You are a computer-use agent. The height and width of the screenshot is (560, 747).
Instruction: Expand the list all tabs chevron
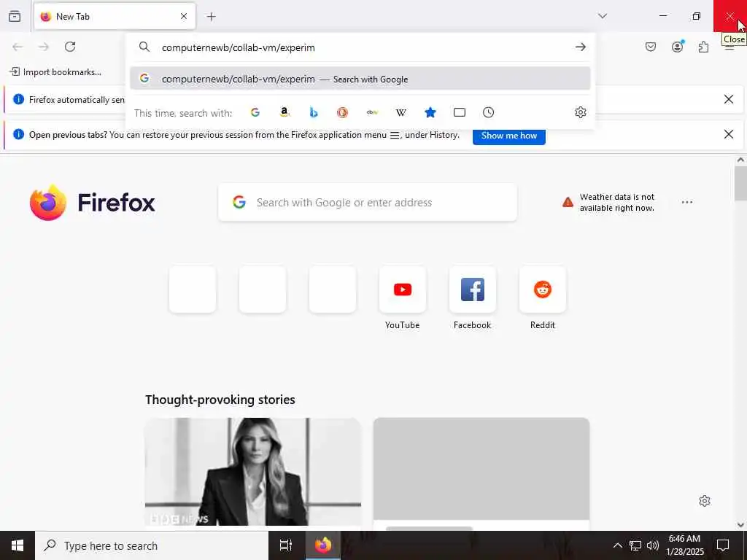point(602,16)
